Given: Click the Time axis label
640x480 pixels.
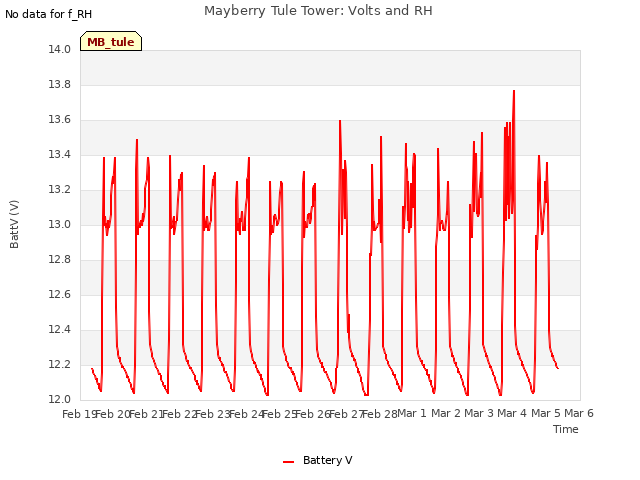Looking at the screenshot, I should pos(566,429).
